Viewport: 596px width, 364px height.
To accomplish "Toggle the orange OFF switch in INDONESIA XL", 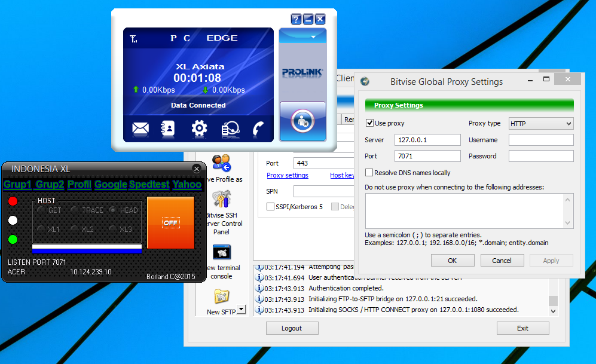I will tap(170, 223).
